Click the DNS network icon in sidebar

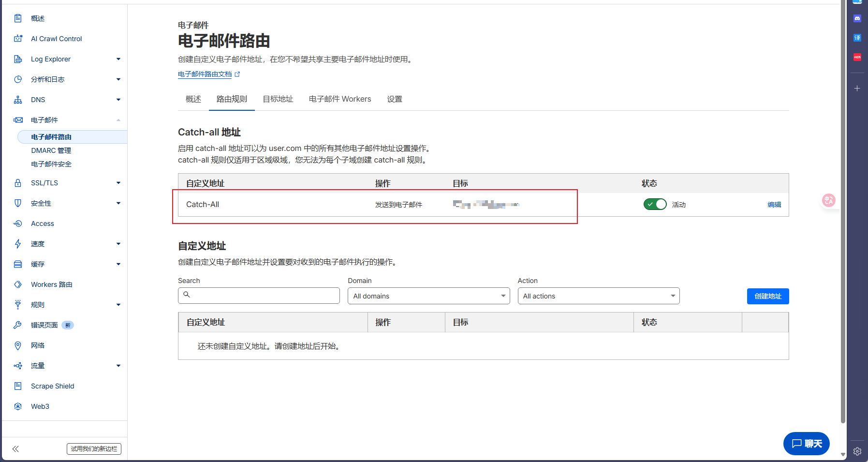(18, 100)
